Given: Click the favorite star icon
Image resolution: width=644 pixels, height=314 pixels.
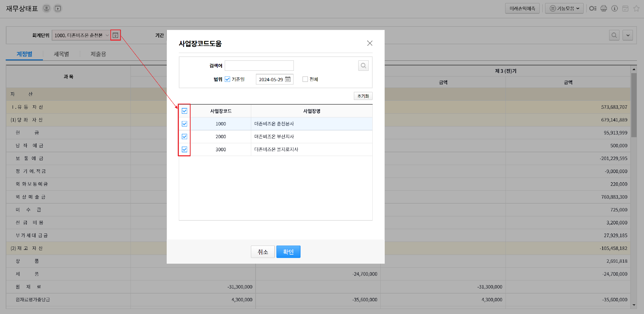Looking at the screenshot, I should click(636, 8).
